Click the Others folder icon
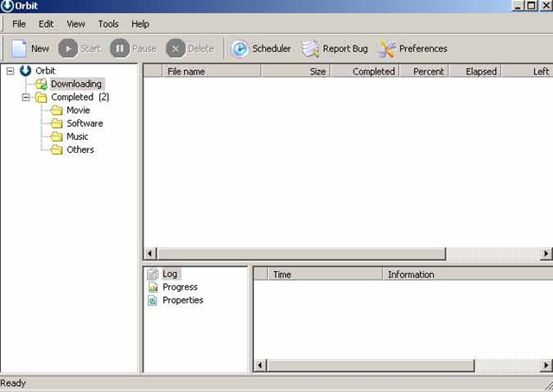The height and width of the screenshot is (392, 553). pyautogui.click(x=56, y=150)
